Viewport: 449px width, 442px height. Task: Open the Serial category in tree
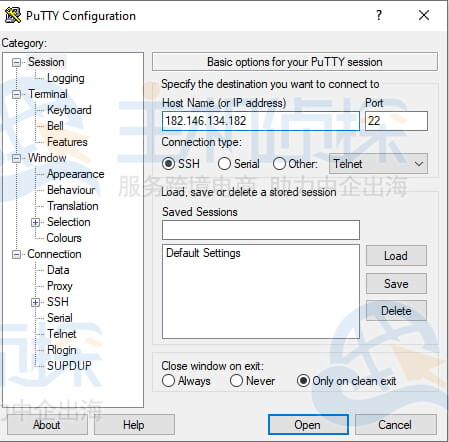pos(60,318)
